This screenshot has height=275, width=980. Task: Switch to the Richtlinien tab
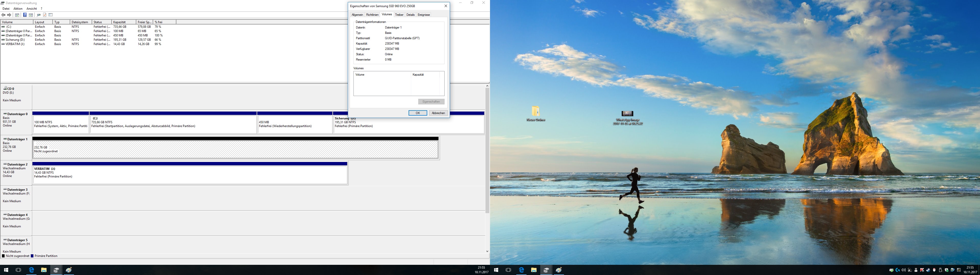tap(372, 15)
